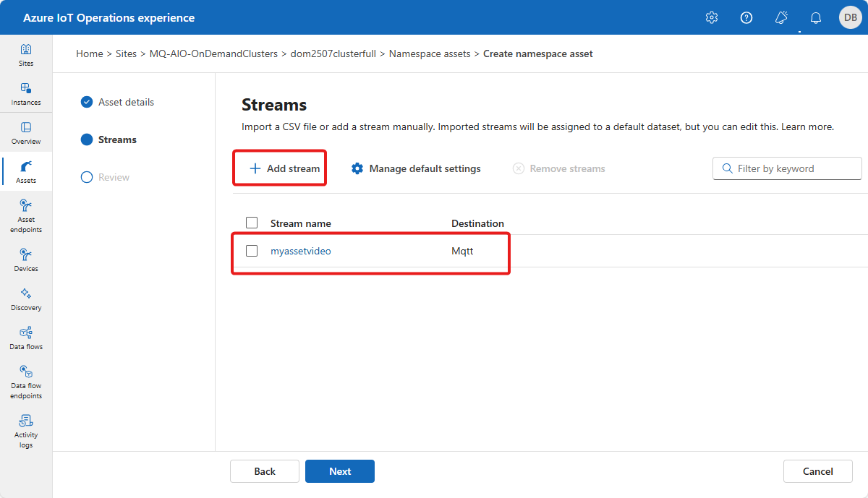Click the Mqtt destination cell
Image resolution: width=868 pixels, height=498 pixels.
click(463, 251)
